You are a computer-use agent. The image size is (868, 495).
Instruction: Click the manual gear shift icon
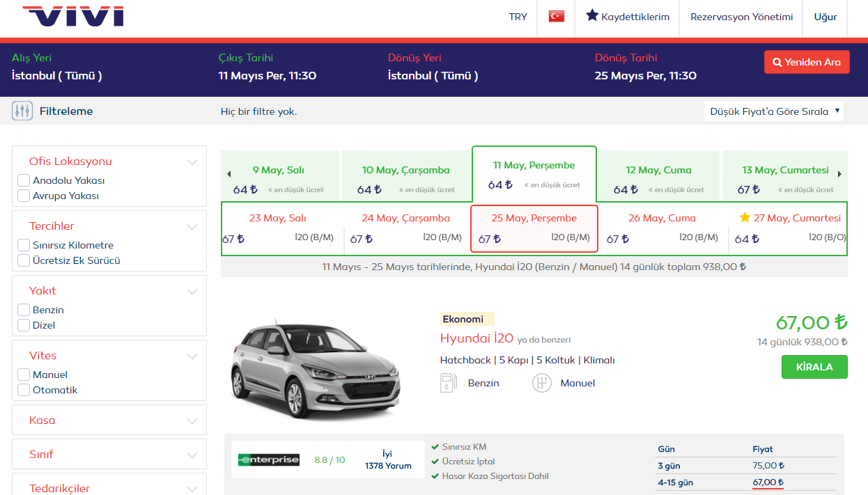tap(541, 383)
